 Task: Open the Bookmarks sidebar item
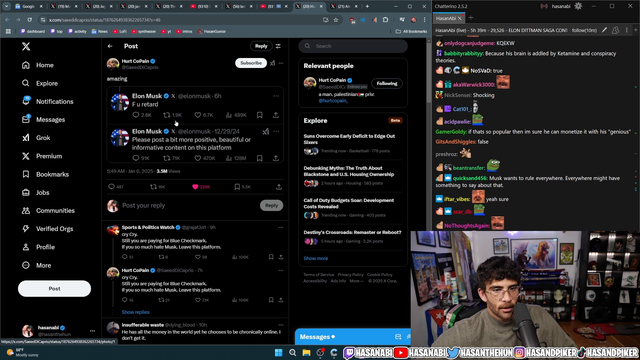click(x=45, y=174)
